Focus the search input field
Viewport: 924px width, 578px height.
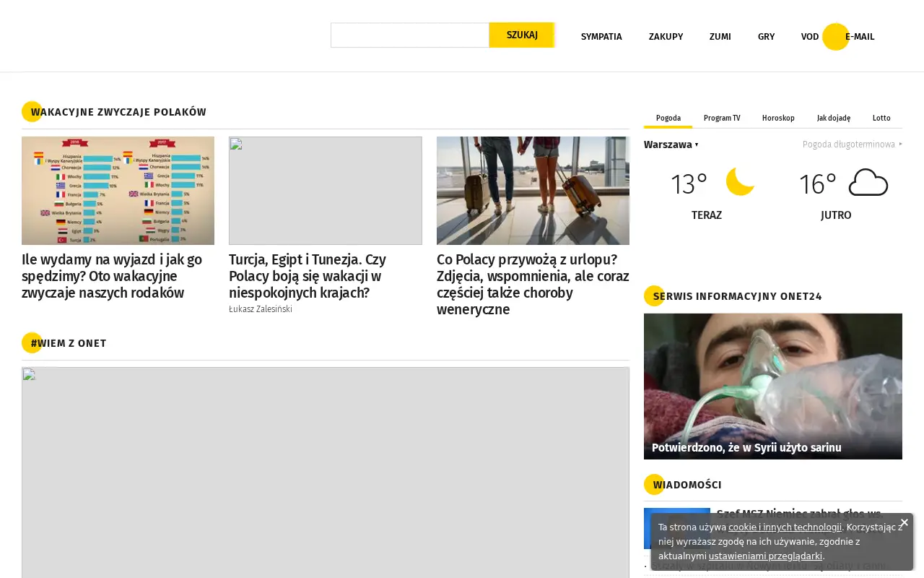[x=410, y=35]
